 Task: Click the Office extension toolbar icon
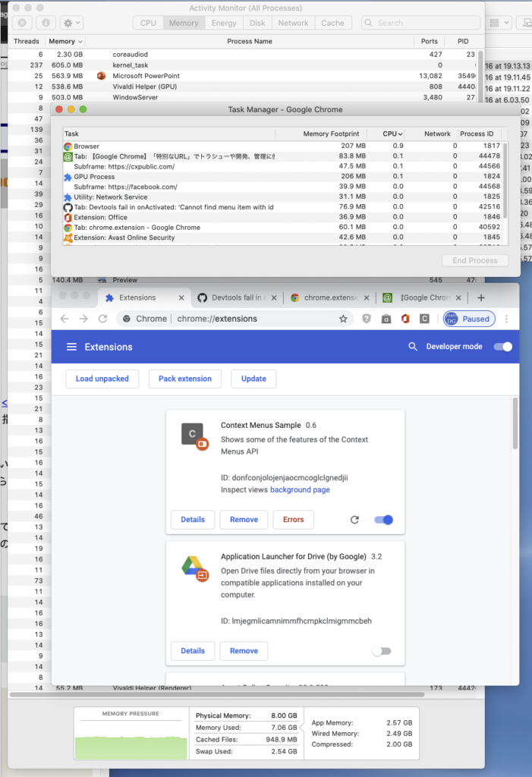(x=405, y=319)
